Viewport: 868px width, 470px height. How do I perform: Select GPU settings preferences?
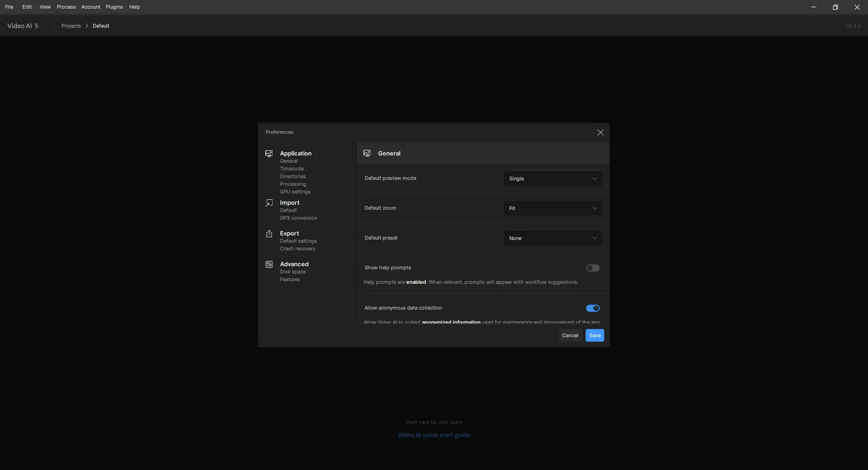(x=295, y=192)
